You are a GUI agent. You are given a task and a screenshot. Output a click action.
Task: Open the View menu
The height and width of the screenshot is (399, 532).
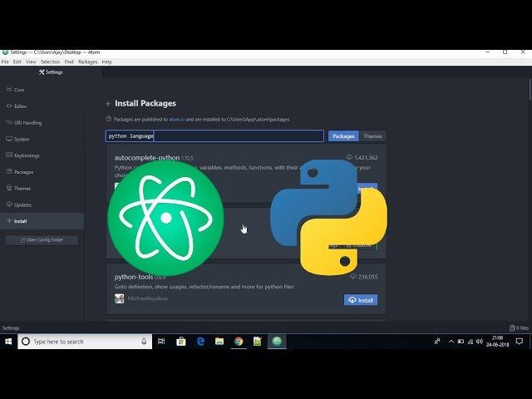31,62
